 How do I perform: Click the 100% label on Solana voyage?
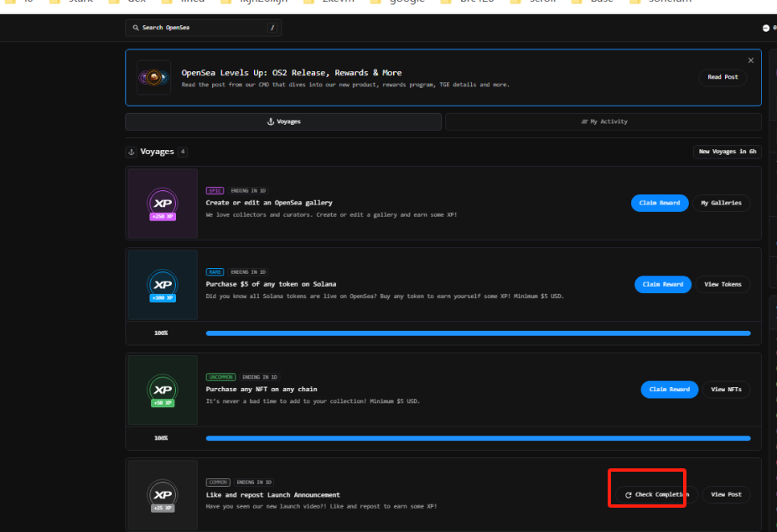point(161,333)
